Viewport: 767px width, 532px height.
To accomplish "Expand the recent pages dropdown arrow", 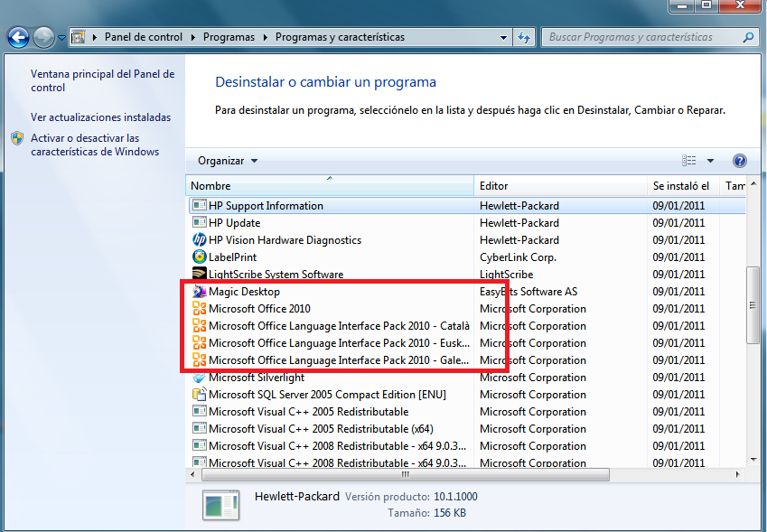I will coord(61,38).
